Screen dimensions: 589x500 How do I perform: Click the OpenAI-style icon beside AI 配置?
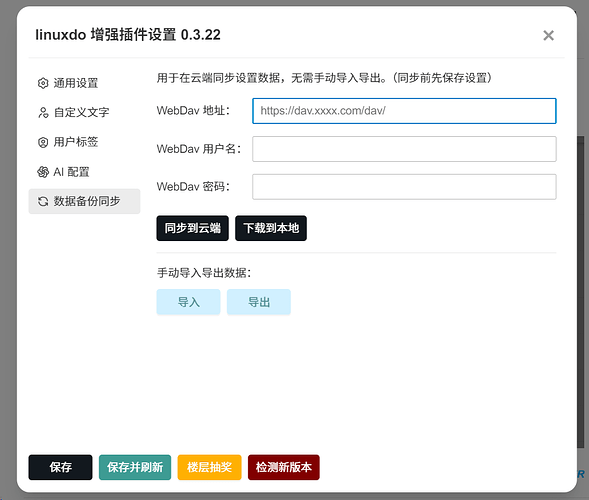(x=43, y=172)
